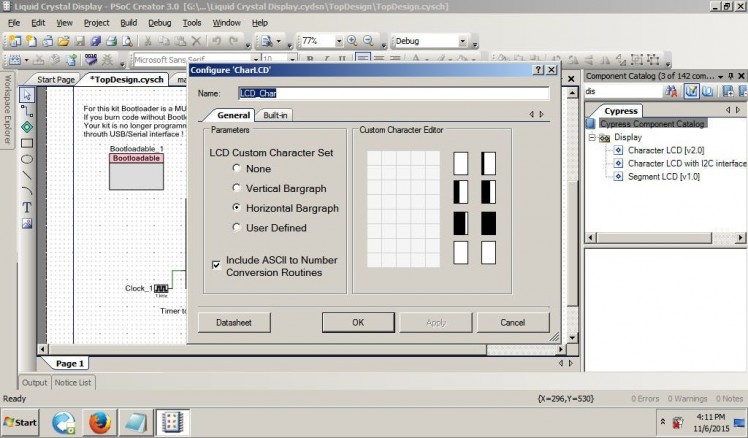This screenshot has height=438, width=748.
Task: Collapse the Display tree node
Action: click(x=593, y=137)
